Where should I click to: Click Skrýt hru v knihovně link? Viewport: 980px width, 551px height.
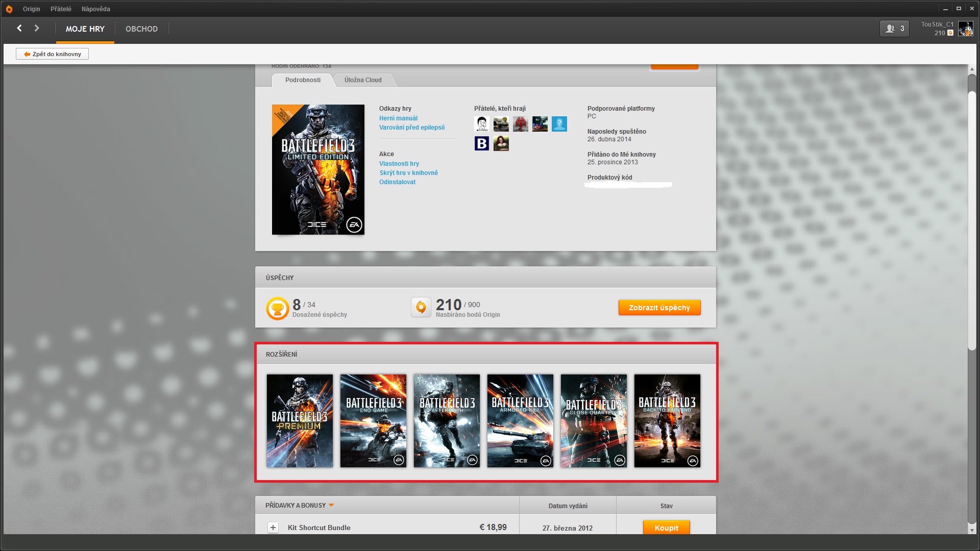coord(409,173)
